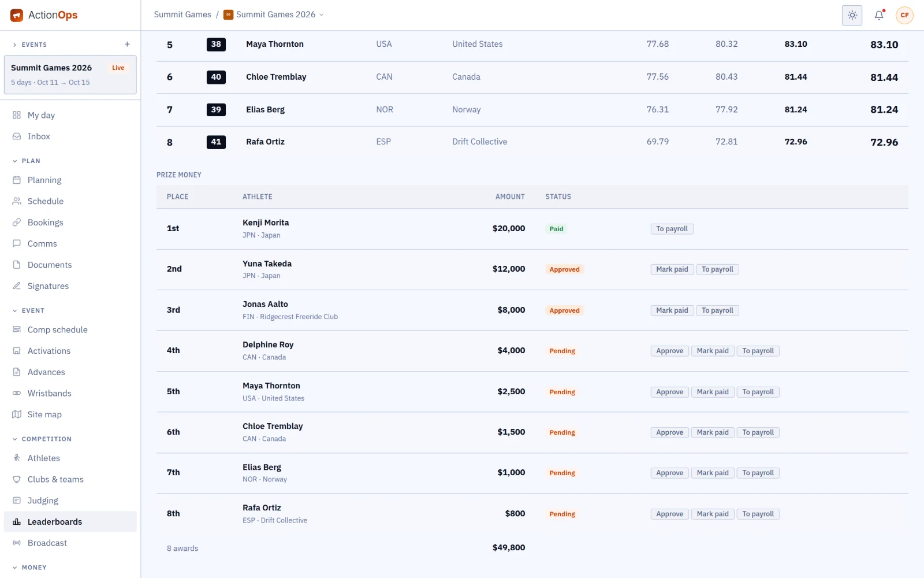Open the Judging page
The height and width of the screenshot is (578, 924).
coord(70,501)
